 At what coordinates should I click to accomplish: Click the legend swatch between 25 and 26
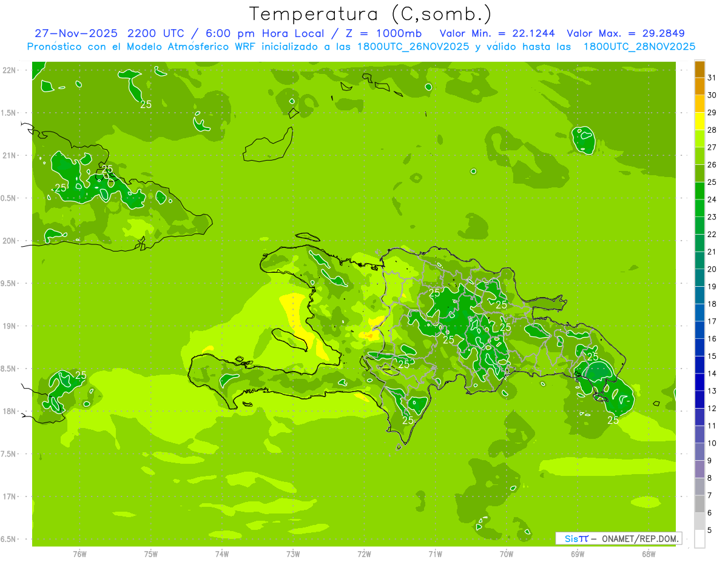tap(699, 173)
